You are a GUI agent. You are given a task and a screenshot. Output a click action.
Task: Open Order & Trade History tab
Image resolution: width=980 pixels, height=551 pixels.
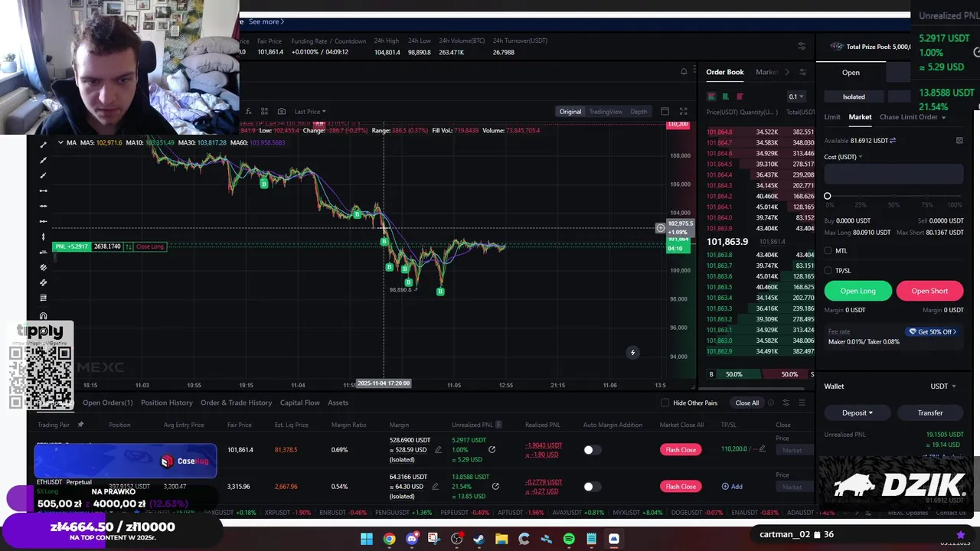click(x=236, y=403)
